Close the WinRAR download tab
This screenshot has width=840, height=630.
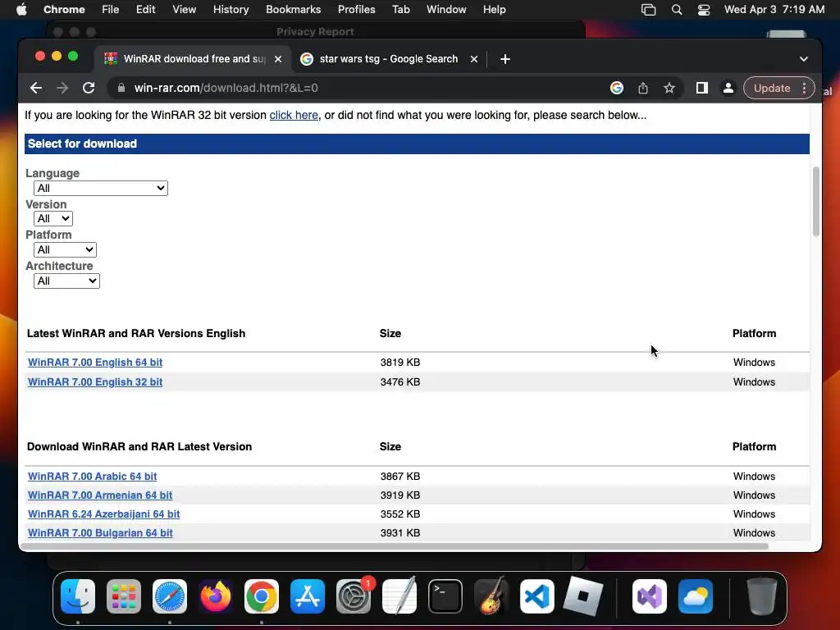tap(278, 59)
